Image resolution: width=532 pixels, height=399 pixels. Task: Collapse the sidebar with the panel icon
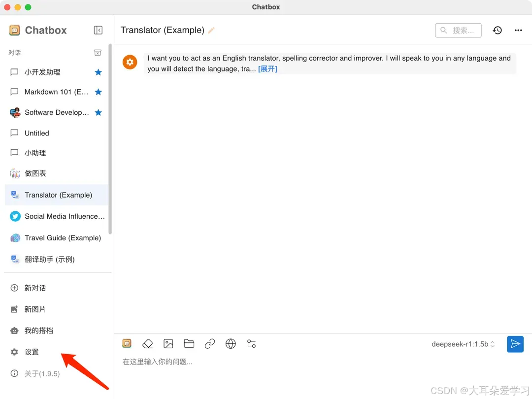coord(98,30)
